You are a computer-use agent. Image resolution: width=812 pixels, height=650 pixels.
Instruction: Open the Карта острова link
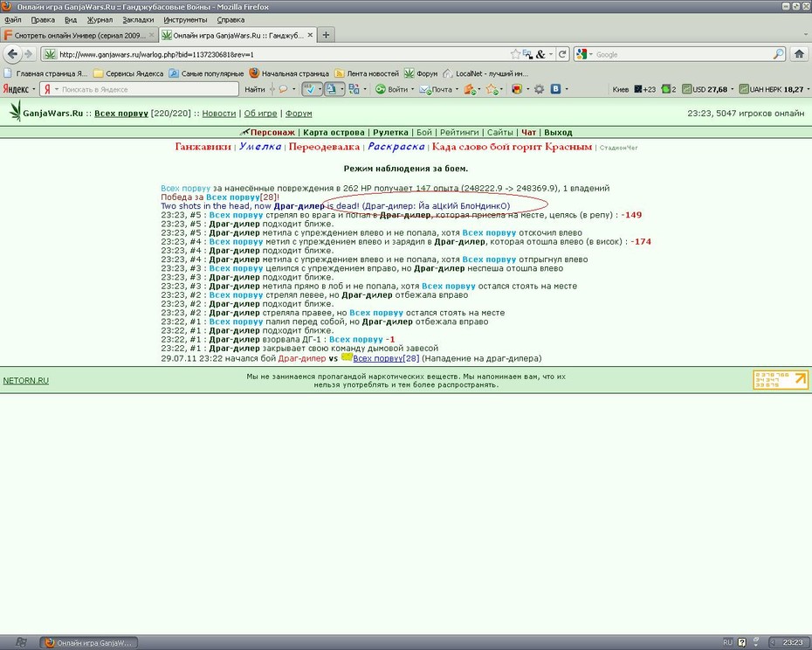tap(334, 132)
